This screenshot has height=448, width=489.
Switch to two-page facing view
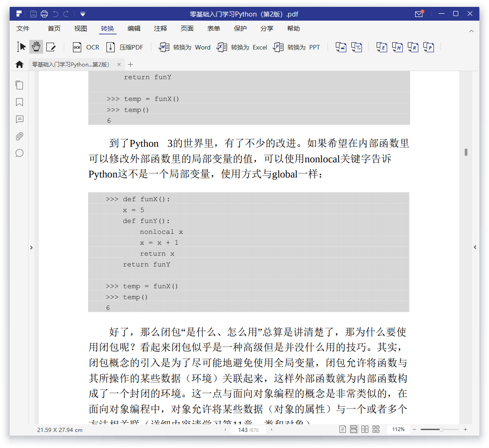click(x=365, y=430)
